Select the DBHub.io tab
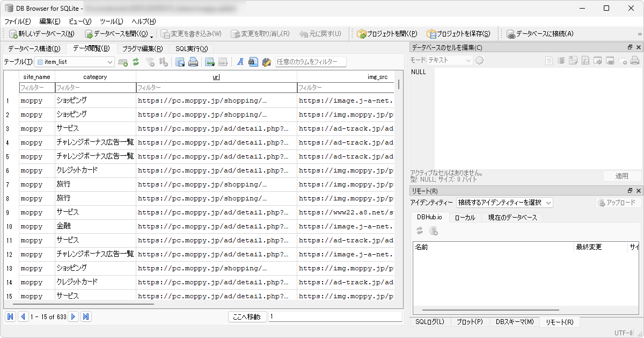This screenshot has width=644, height=338. 430,217
